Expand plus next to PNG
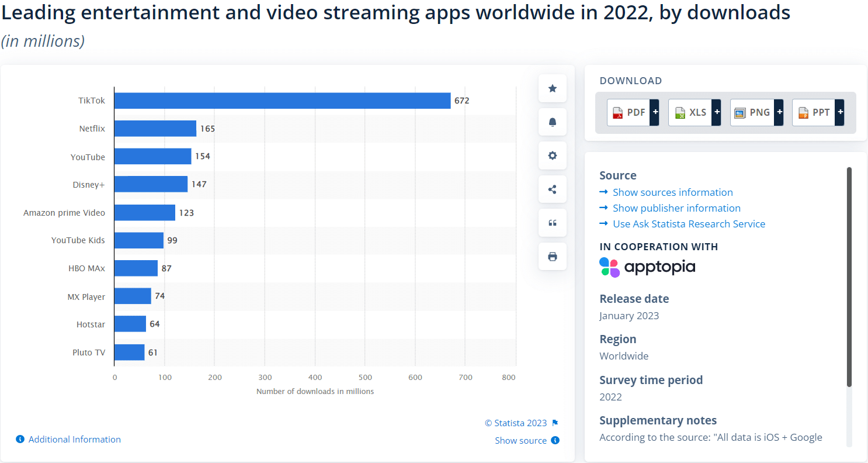Viewport: 868px width, 463px height. pos(779,112)
